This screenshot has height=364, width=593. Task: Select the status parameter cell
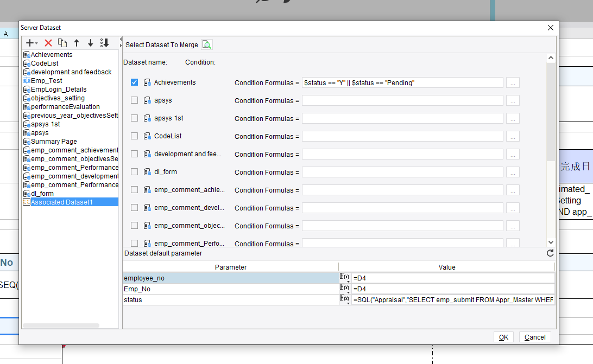[231, 300]
